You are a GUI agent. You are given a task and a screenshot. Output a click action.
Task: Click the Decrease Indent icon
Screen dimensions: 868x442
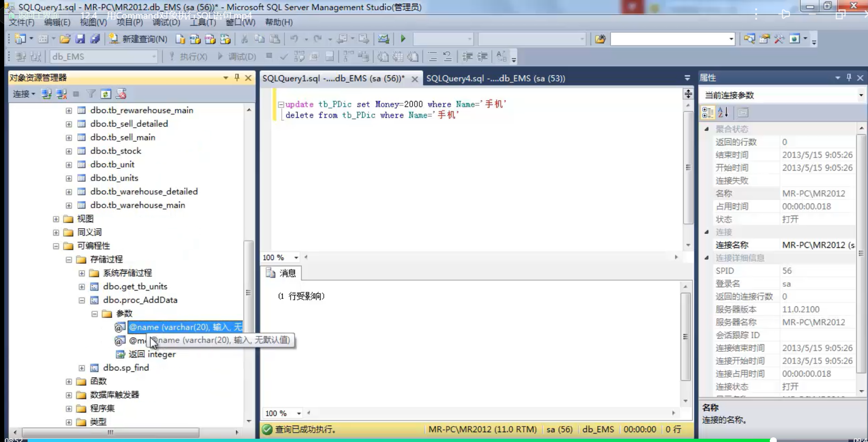pos(467,57)
